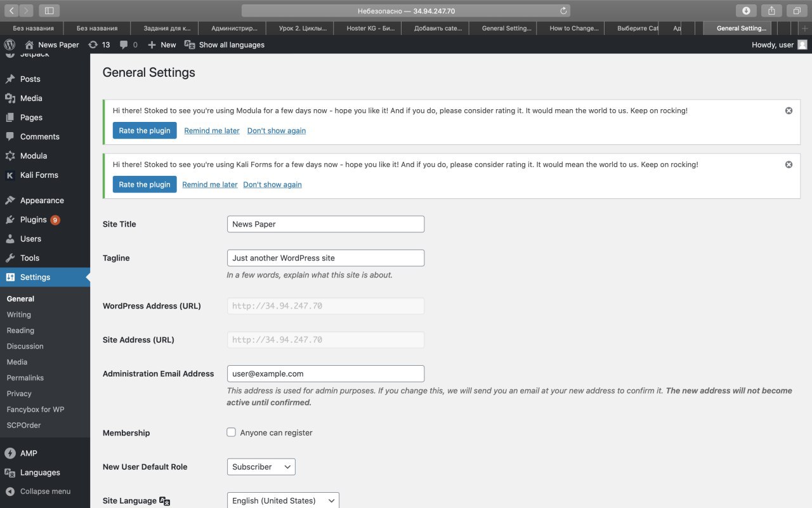Click Don't show again in Modula notice
This screenshot has width=812, height=508.
277,131
